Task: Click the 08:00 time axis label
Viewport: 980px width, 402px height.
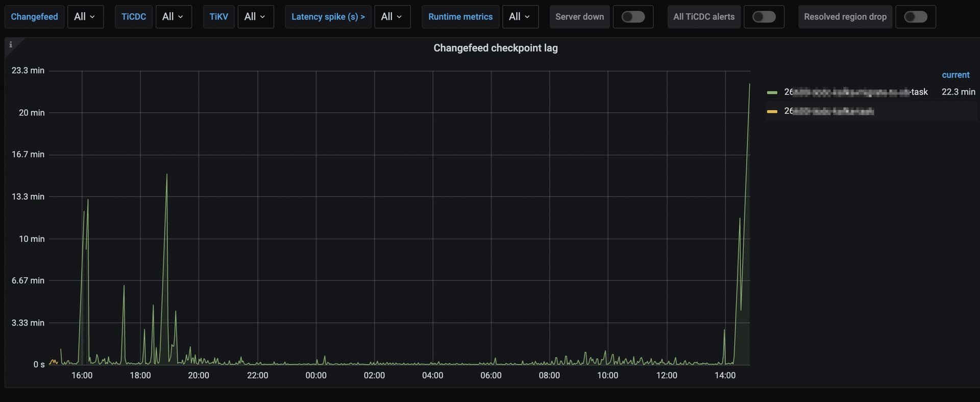Action: tap(549, 375)
